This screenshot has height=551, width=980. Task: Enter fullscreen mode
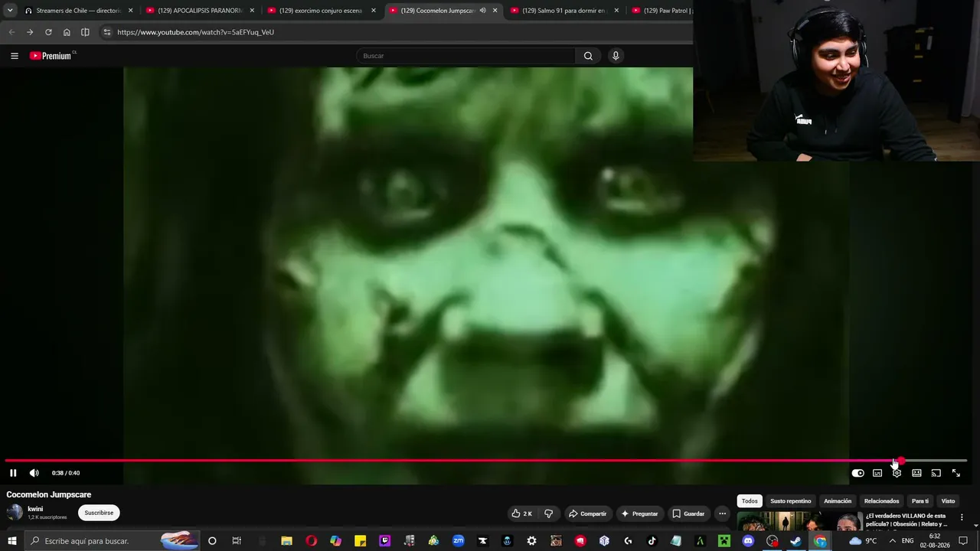955,473
